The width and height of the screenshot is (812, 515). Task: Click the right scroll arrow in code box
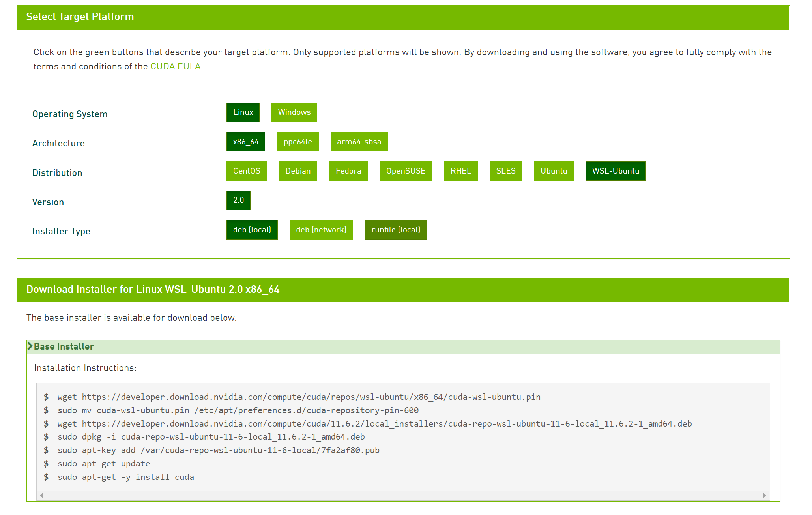764,495
